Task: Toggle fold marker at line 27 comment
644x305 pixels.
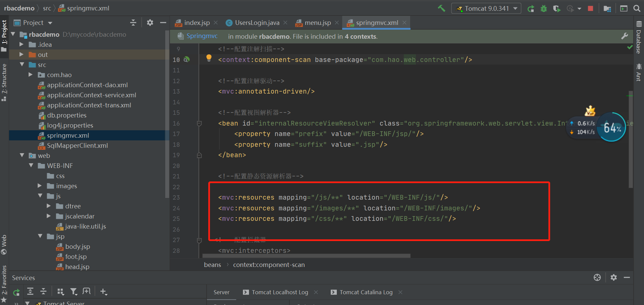Action: [199, 240]
